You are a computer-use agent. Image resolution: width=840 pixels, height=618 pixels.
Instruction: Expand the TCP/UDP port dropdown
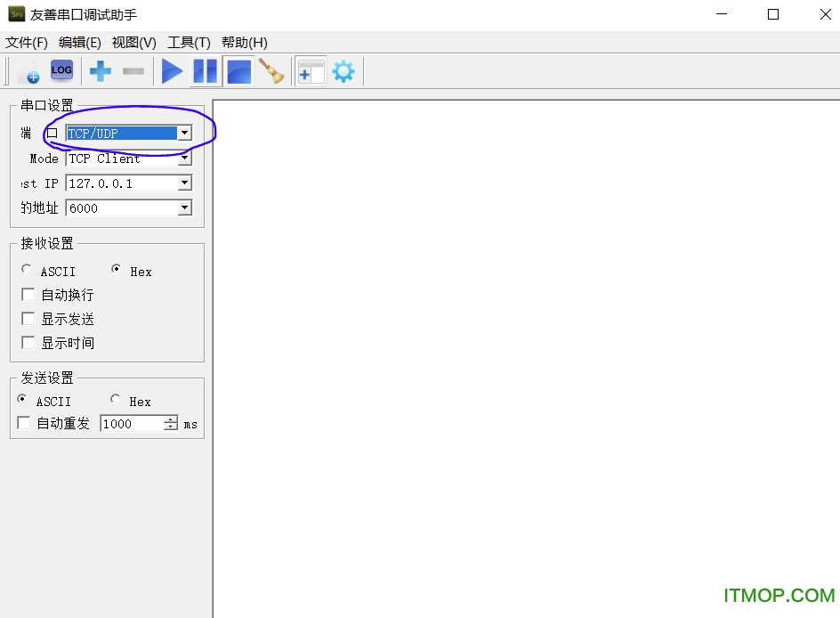pyautogui.click(x=184, y=134)
